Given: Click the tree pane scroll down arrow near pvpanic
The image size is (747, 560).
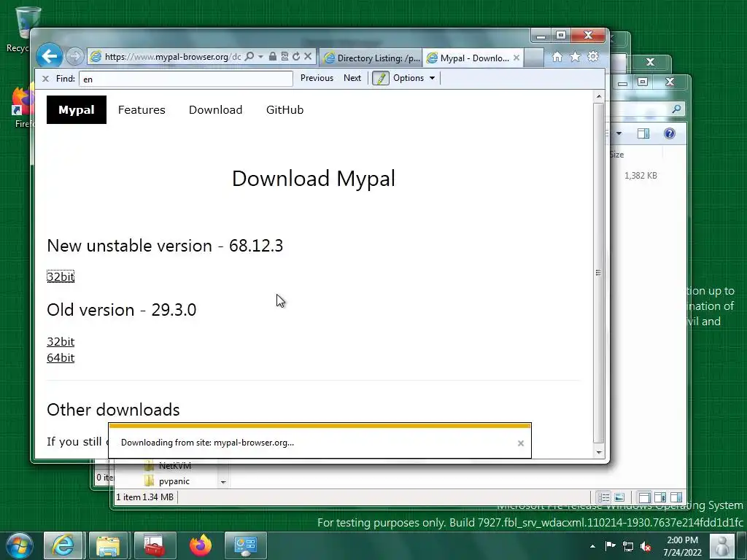Looking at the screenshot, I should tap(223, 482).
